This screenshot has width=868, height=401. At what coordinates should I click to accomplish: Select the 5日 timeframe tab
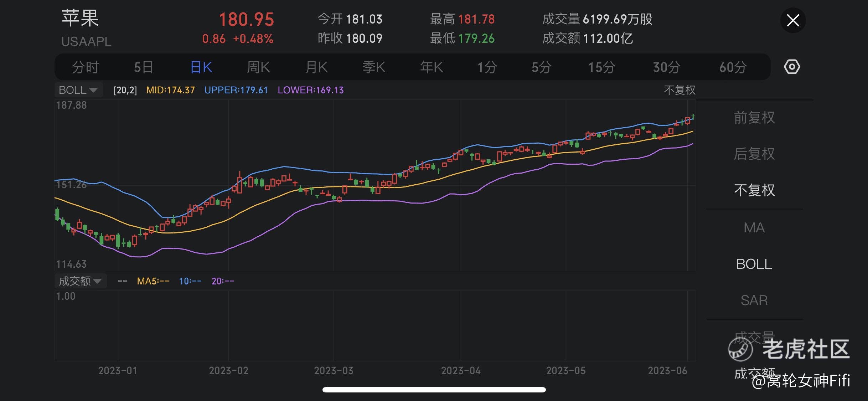(x=144, y=67)
